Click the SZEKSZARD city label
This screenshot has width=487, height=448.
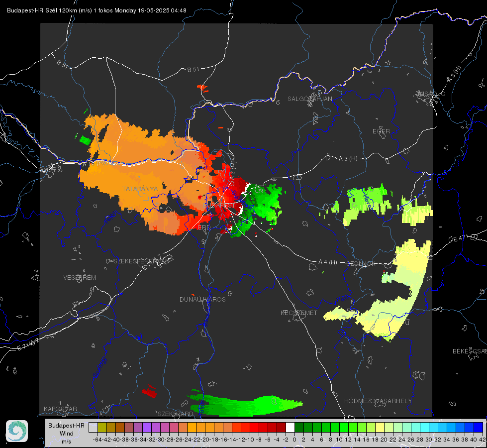(176, 414)
